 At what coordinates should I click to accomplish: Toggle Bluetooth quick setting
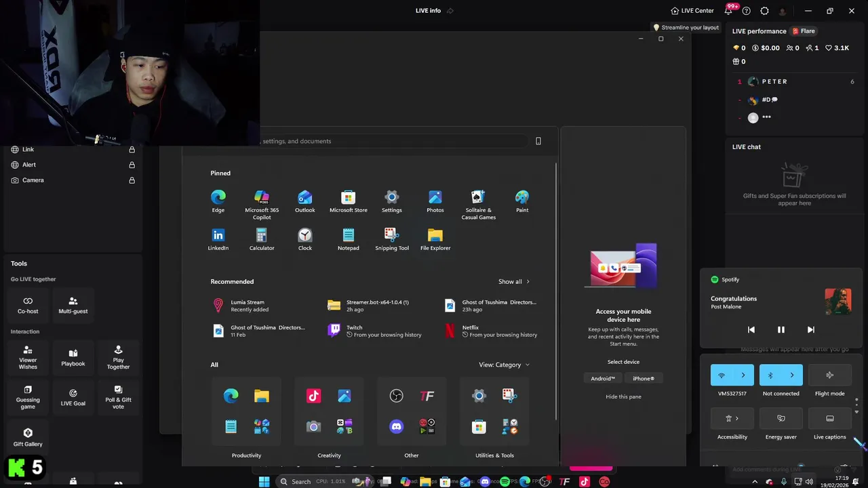point(770,375)
